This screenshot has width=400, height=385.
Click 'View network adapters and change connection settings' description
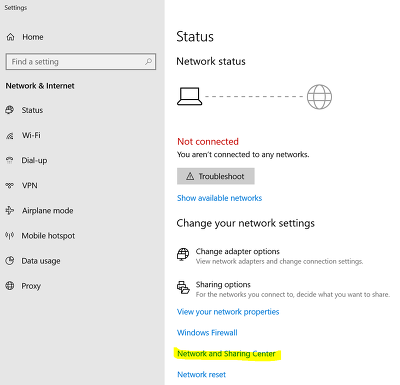click(279, 261)
